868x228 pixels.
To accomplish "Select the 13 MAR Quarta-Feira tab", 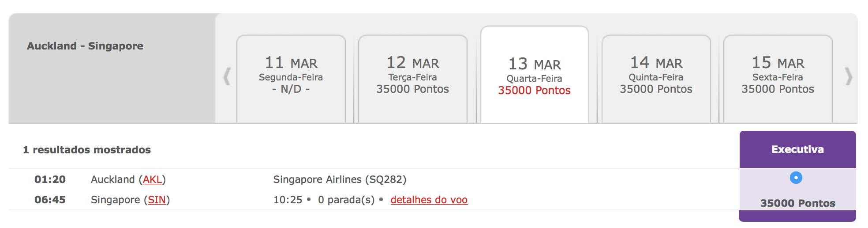I will 535,75.
